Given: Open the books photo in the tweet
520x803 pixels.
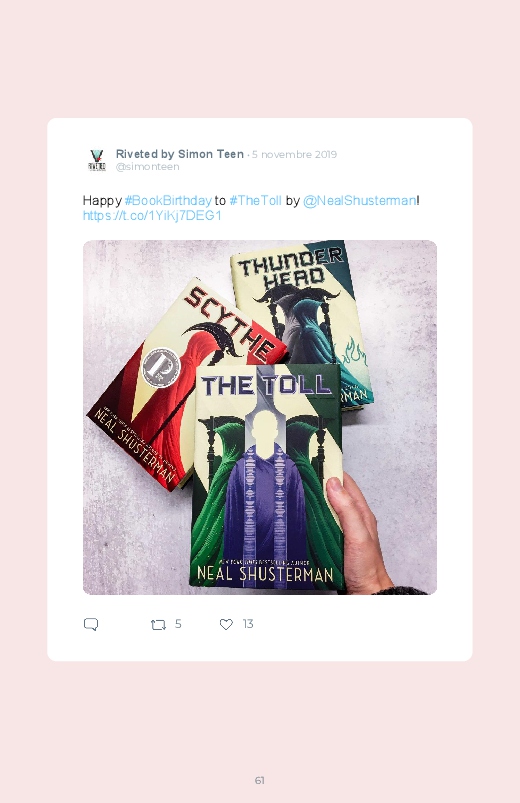Looking at the screenshot, I should 260,417.
